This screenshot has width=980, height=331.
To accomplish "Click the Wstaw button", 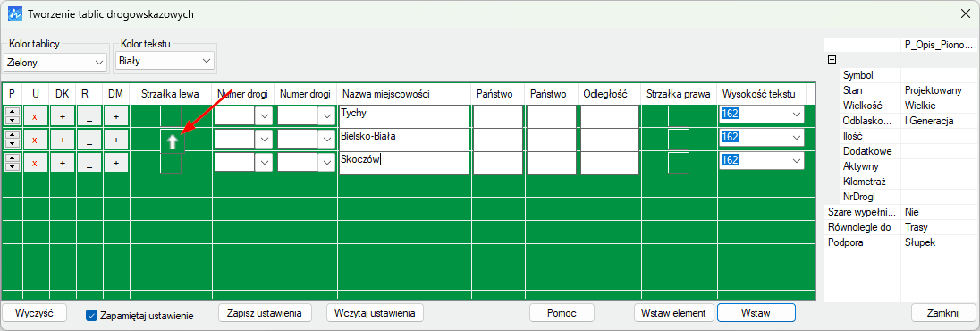I will [x=756, y=313].
